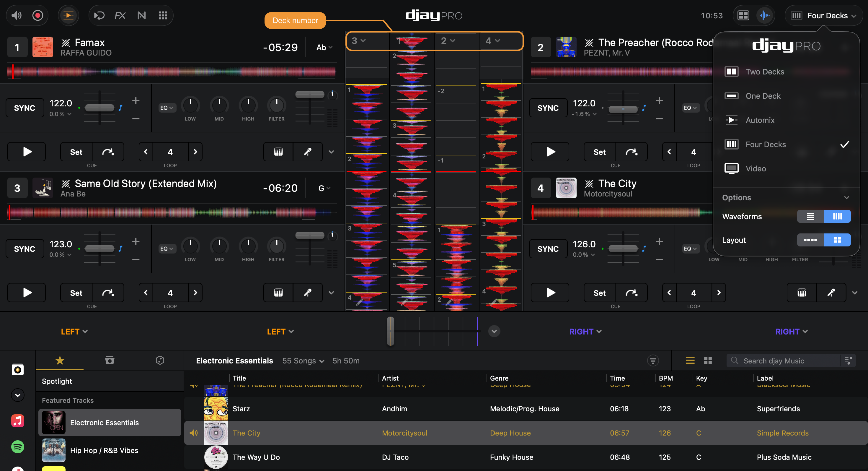Viewport: 868px width, 471px height.
Task: Select vertical waveforms option
Action: tap(837, 216)
